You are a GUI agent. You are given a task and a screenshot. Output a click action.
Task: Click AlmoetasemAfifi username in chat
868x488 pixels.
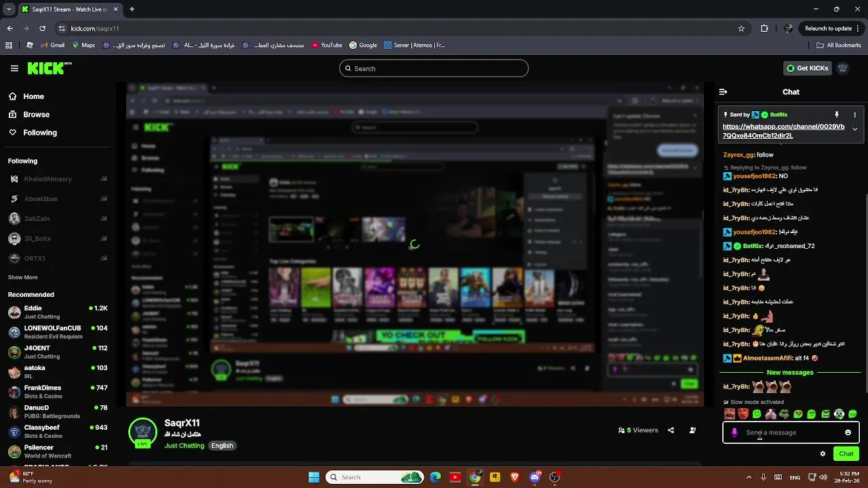coord(768,358)
